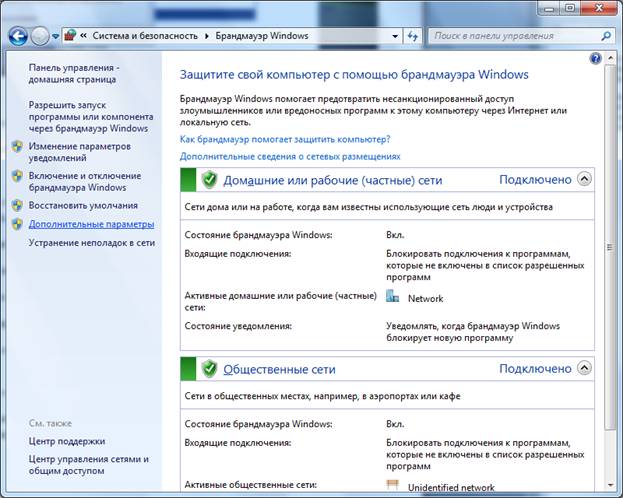Viewport: 623px width, 498px height.
Task: Maximize the window with title bar button
Action: [569, 8]
